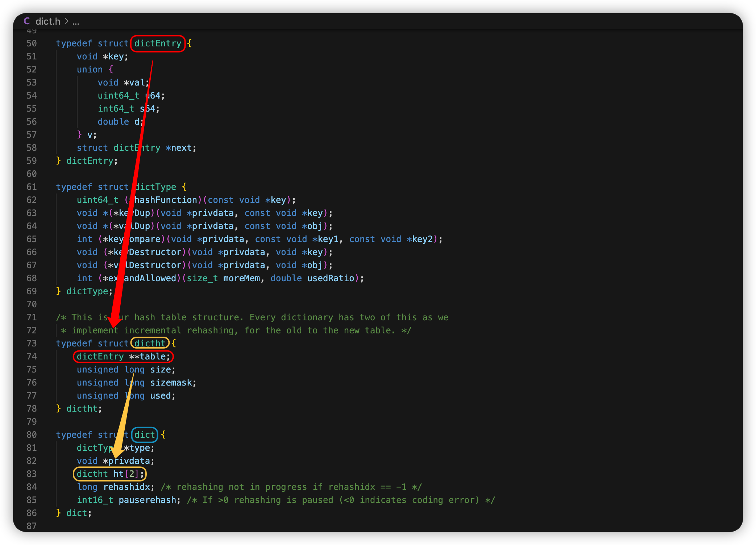Click 'pauserehash;' on line 85
Screen dimensions: 756x545
[x=150, y=500]
